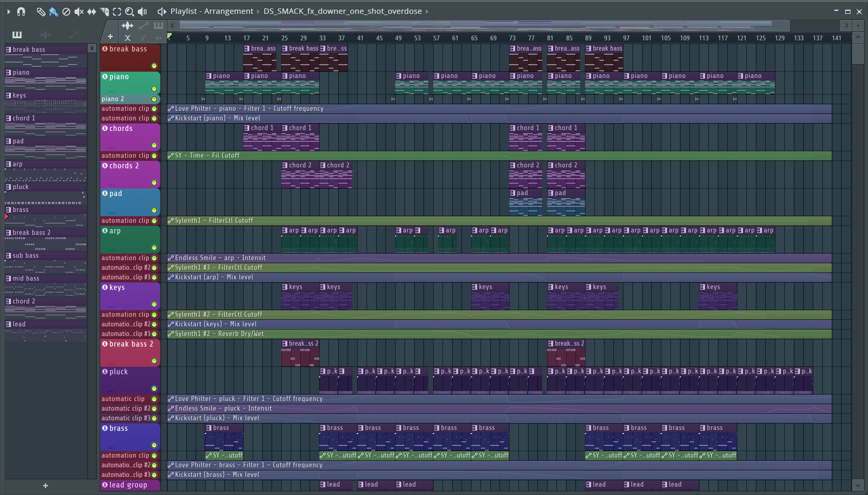Maximize the Playlist window

click(848, 11)
